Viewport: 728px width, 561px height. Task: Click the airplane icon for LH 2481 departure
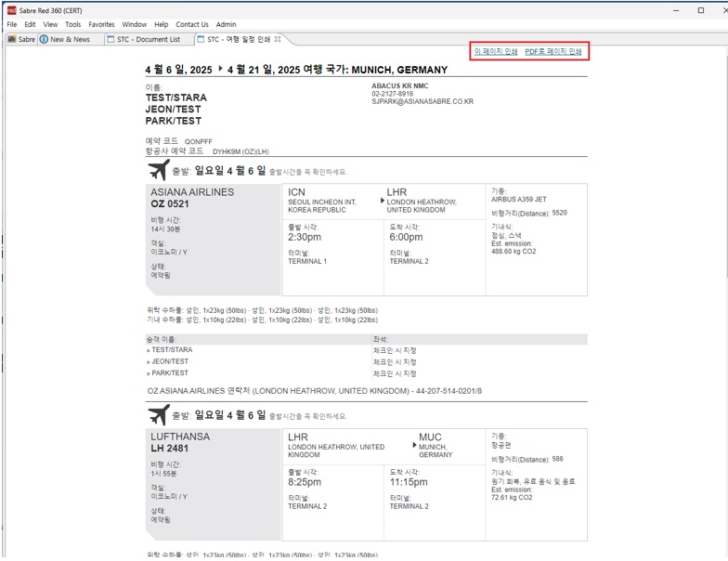click(x=159, y=414)
